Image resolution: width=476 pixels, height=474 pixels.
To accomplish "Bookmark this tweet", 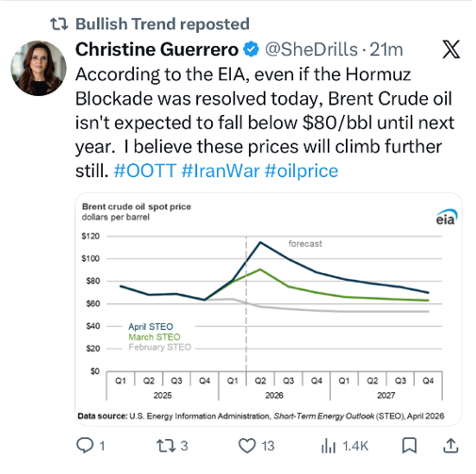I will 409,446.
